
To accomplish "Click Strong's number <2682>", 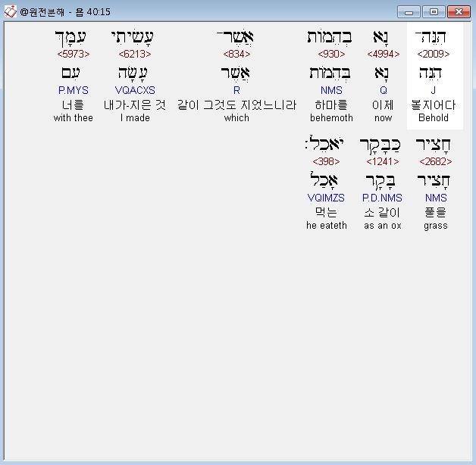I will point(435,161).
